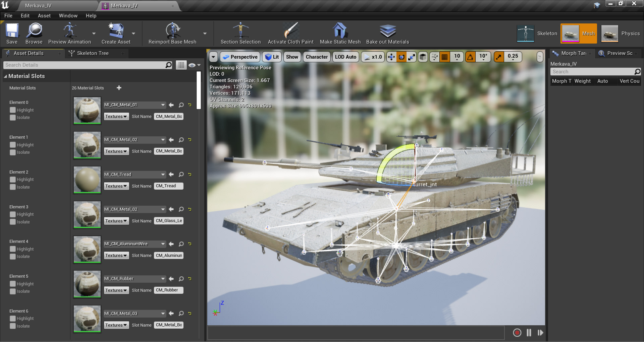
Task: Select scale gizmo mode in viewport
Action: [412, 57]
